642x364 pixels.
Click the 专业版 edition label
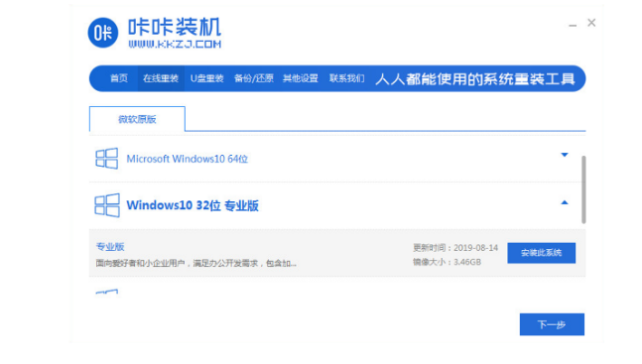point(110,247)
